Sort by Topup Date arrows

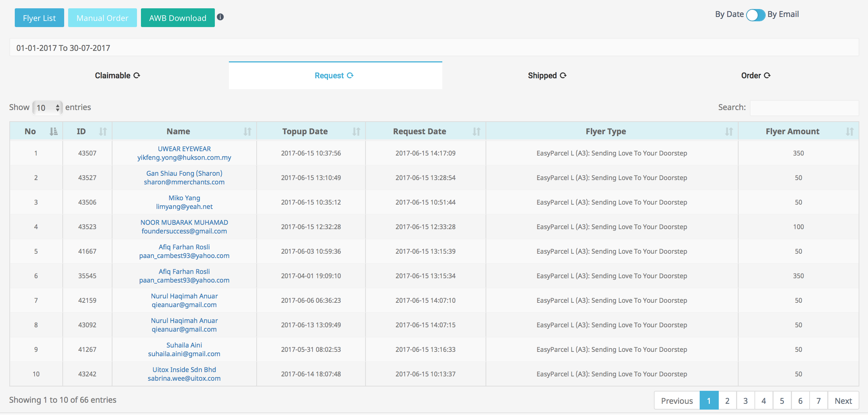[356, 131]
